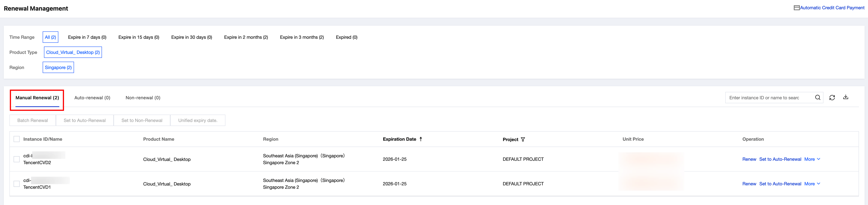Viewport: 868px width, 205px height.
Task: Switch to the Auto-renewal tab
Action: pos(92,98)
